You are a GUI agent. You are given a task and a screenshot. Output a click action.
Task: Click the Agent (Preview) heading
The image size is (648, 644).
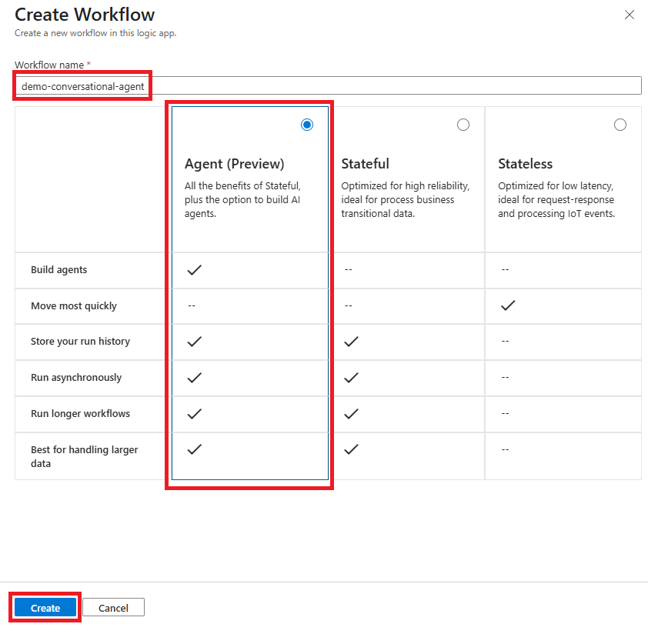(234, 164)
